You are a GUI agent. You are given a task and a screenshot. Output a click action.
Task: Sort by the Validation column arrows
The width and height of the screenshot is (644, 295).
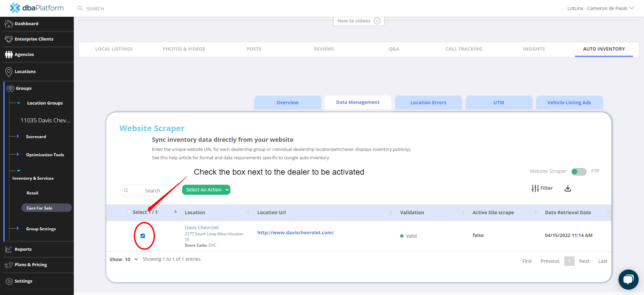[464, 213]
